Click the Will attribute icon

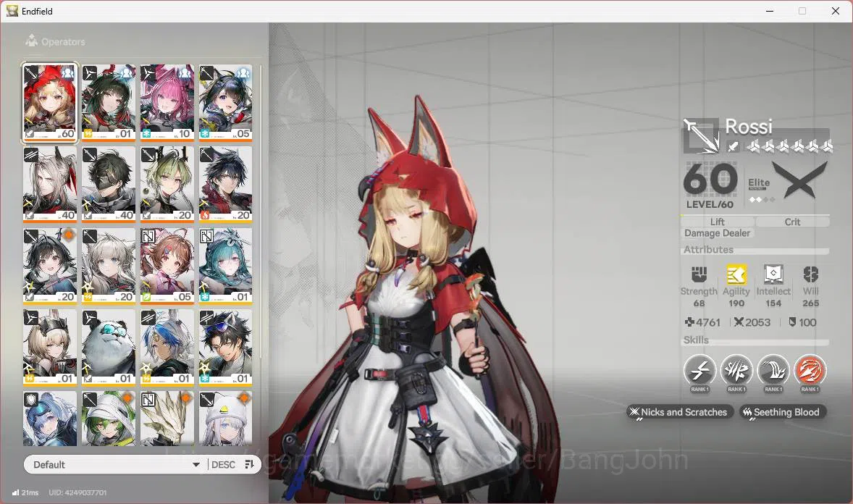tap(810, 274)
